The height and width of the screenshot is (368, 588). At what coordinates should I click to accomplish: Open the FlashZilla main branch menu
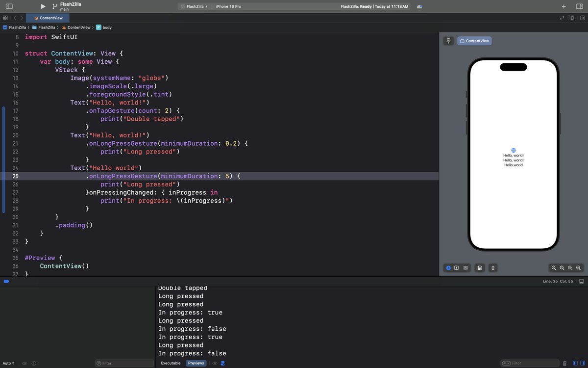click(68, 6)
